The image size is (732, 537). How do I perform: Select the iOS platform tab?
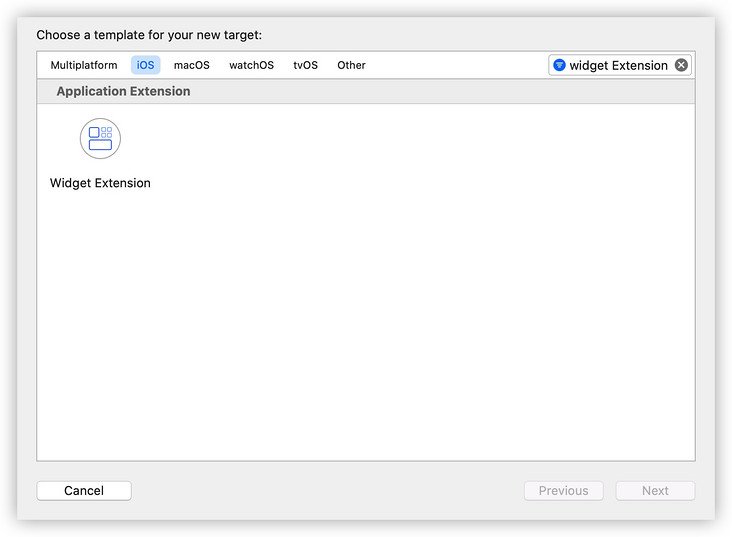tap(145, 65)
